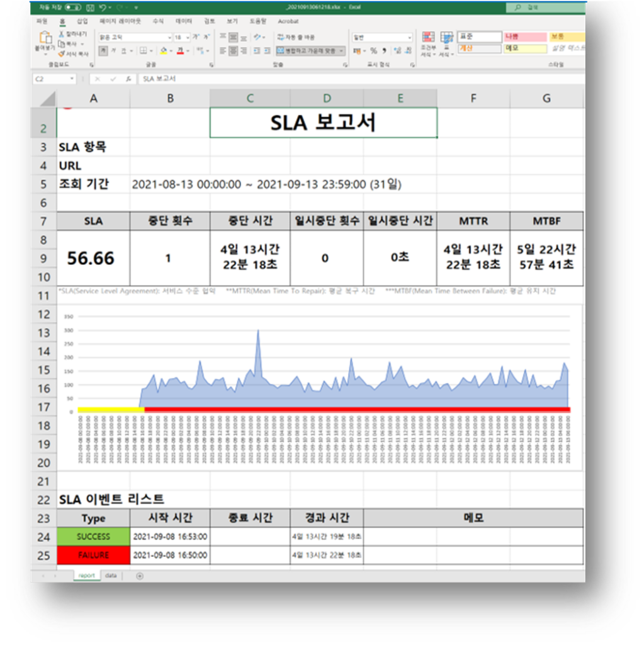Open the Acrobat ribbon tab
The width and height of the screenshot is (644, 648).
[288, 21]
